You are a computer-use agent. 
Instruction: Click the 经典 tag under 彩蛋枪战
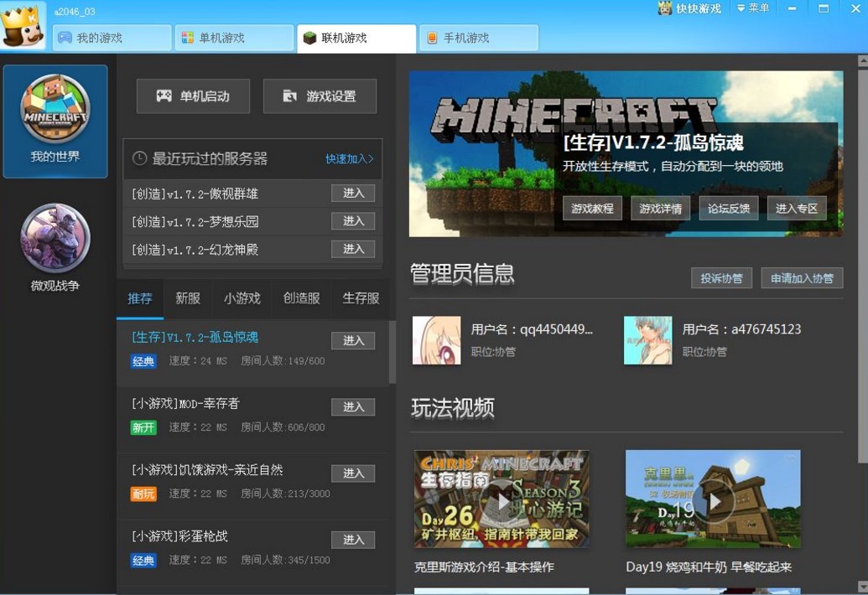pyautogui.click(x=143, y=560)
